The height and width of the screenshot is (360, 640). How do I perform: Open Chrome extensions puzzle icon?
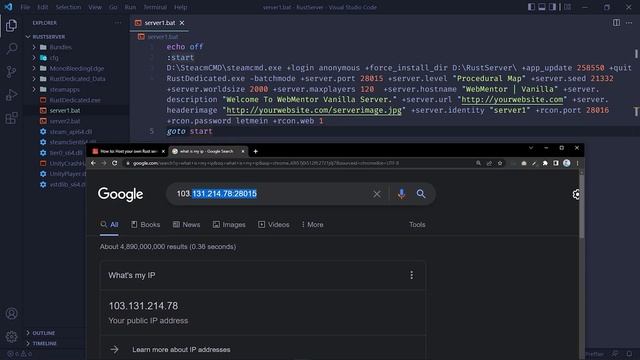(545, 163)
